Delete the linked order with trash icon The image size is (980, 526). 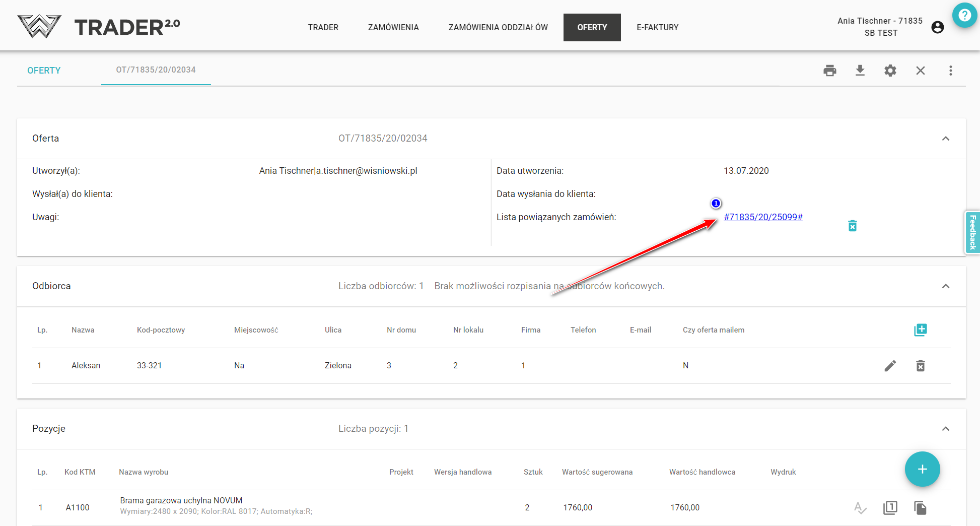[x=852, y=226]
